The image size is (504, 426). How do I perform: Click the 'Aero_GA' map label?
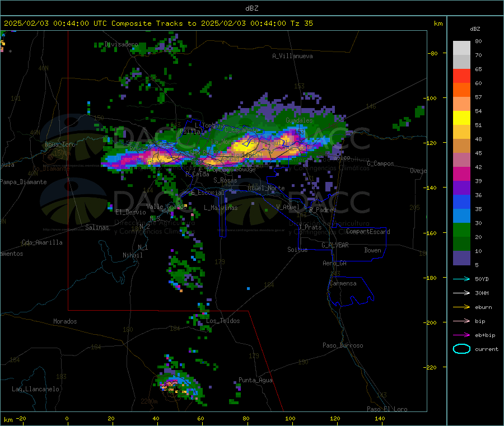coord(335,263)
